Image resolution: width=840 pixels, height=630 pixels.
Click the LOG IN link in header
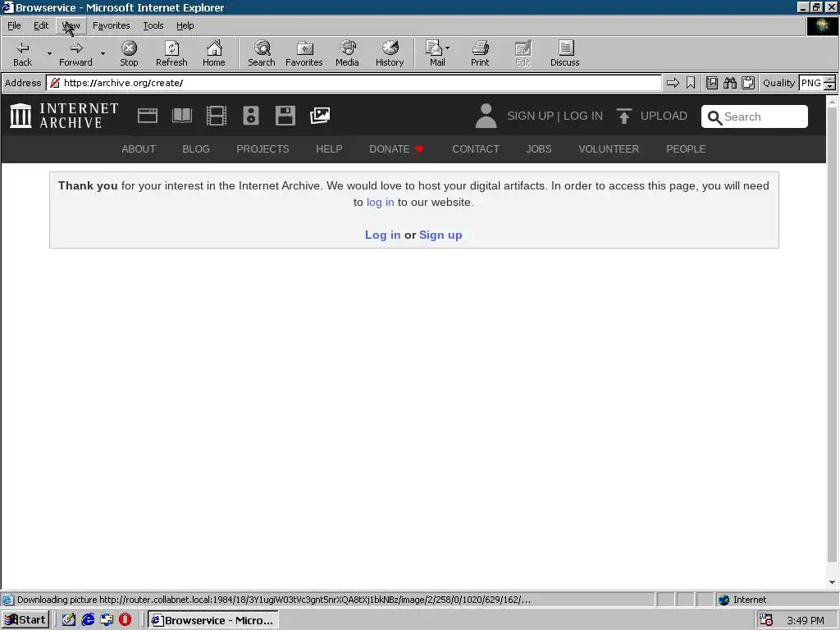(583, 116)
